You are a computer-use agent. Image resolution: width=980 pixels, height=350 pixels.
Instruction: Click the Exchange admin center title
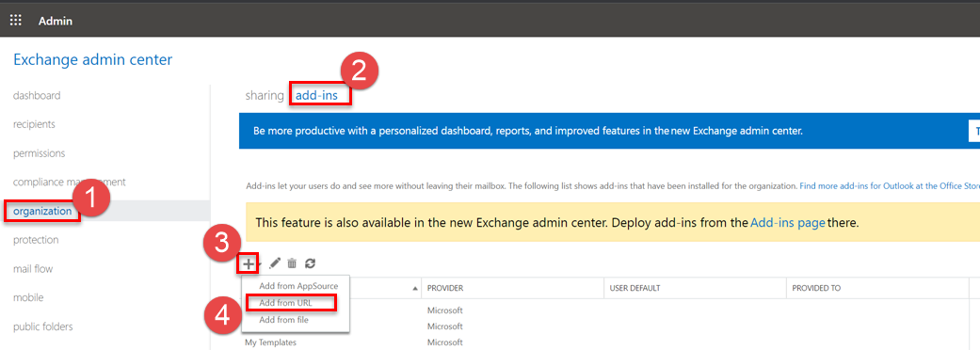click(92, 60)
